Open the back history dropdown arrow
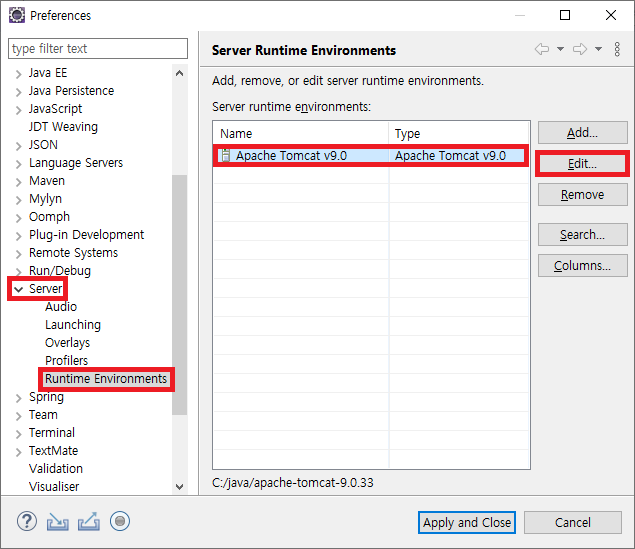 pos(560,49)
